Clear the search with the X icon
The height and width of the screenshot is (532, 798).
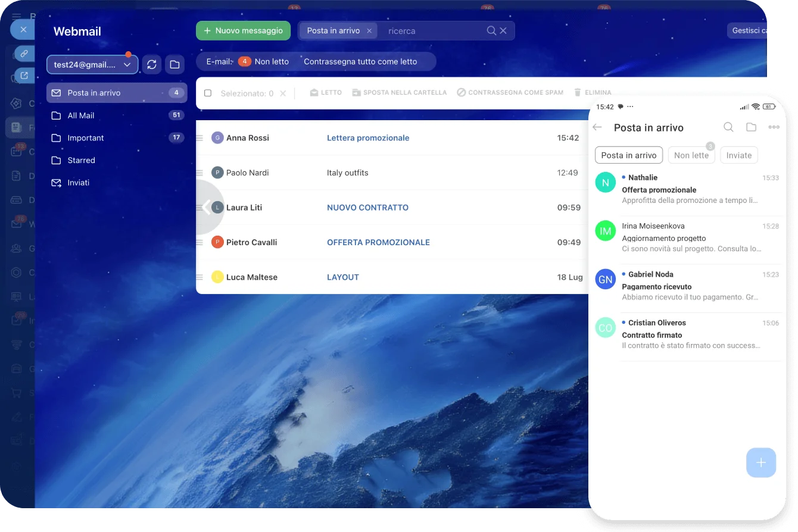coord(503,31)
